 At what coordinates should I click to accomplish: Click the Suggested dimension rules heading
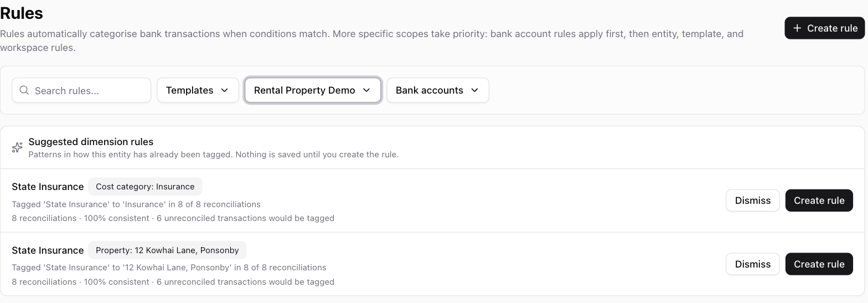point(91,142)
